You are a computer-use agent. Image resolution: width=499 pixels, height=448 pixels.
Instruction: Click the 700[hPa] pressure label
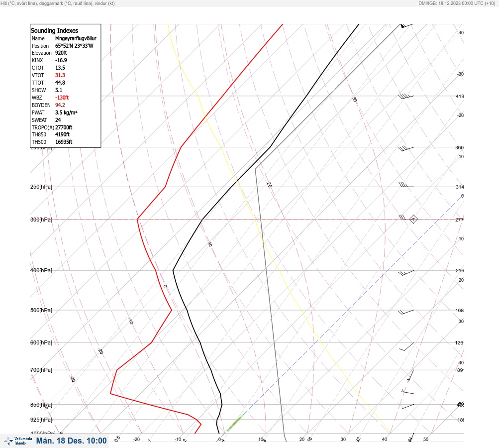(41, 370)
